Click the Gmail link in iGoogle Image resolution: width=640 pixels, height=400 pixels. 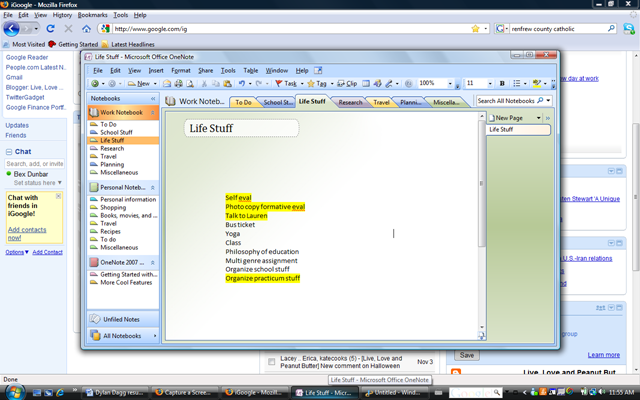click(14, 77)
